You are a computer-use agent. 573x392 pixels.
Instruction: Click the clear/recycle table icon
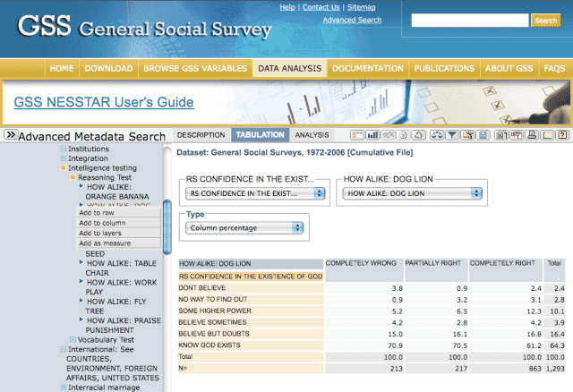[418, 135]
